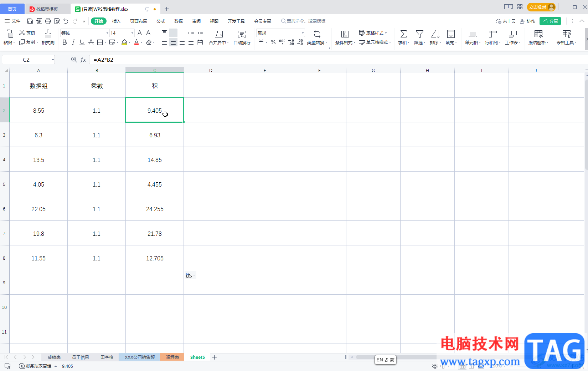Toggle bold formatting

[x=65, y=42]
